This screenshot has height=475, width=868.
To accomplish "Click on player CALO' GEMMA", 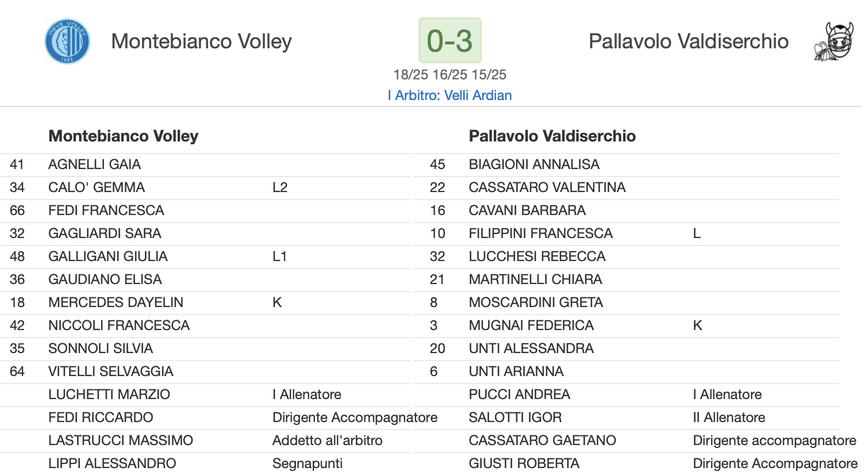I will click(97, 187).
